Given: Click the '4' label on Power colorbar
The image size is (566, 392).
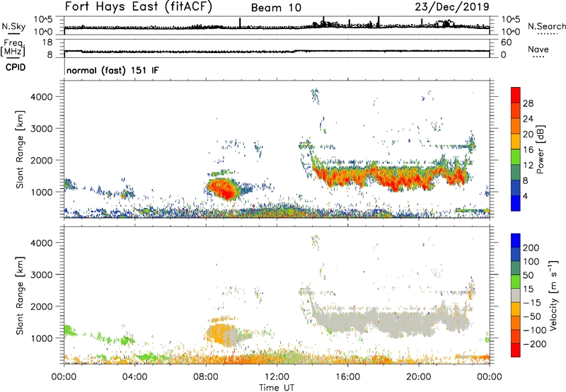Looking at the screenshot, I should [x=526, y=196].
